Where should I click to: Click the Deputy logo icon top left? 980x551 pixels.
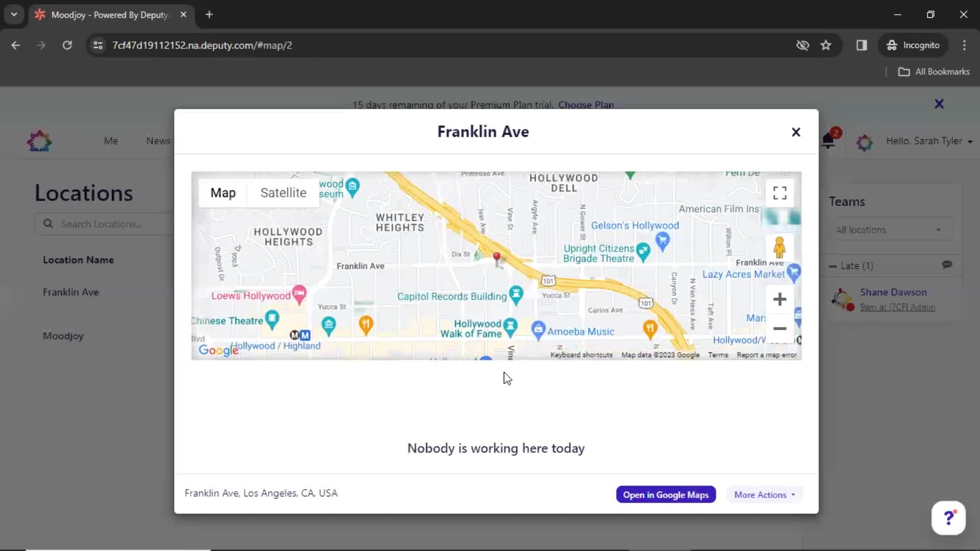coord(38,141)
